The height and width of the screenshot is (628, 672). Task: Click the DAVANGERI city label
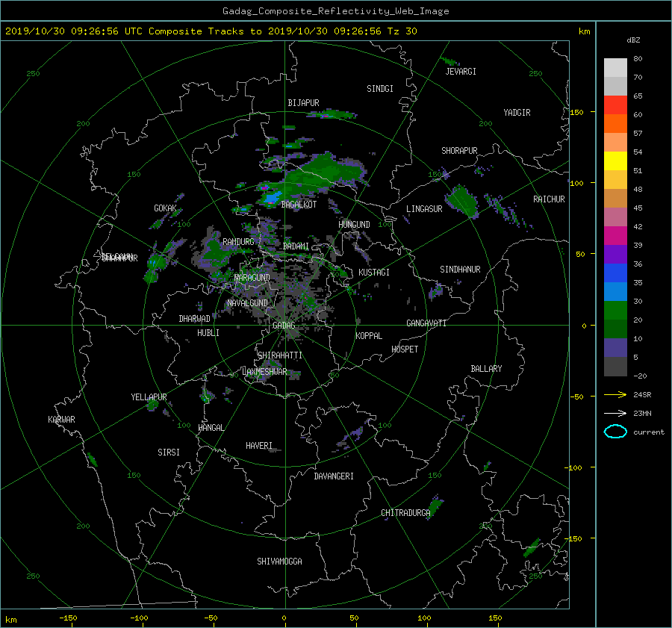(334, 476)
